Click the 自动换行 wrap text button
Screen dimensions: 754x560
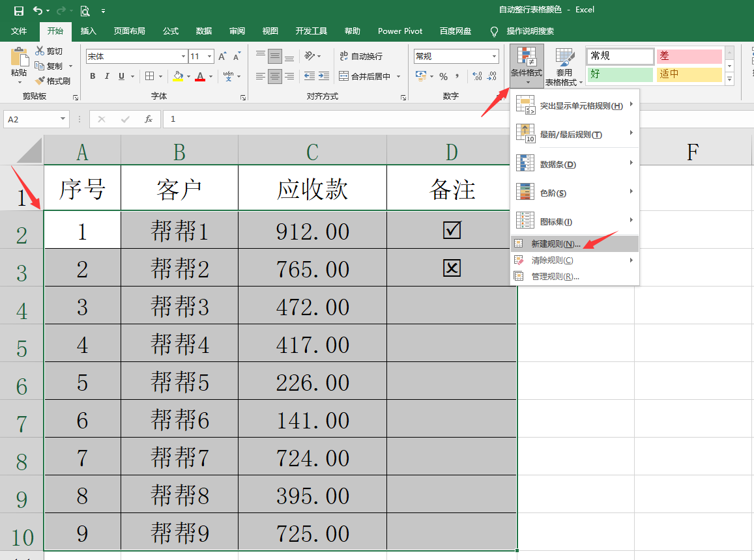point(360,56)
